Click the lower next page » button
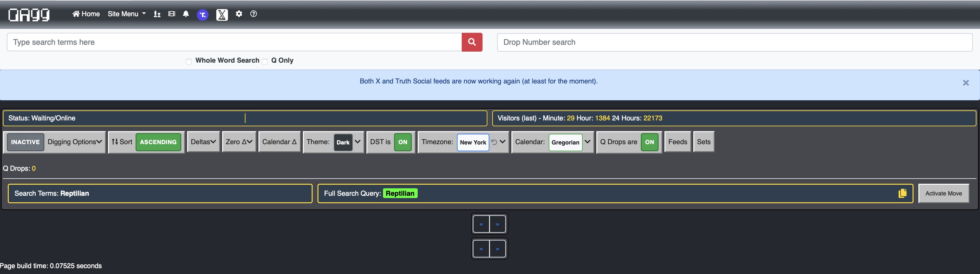Image resolution: width=980 pixels, height=274 pixels. click(x=497, y=249)
